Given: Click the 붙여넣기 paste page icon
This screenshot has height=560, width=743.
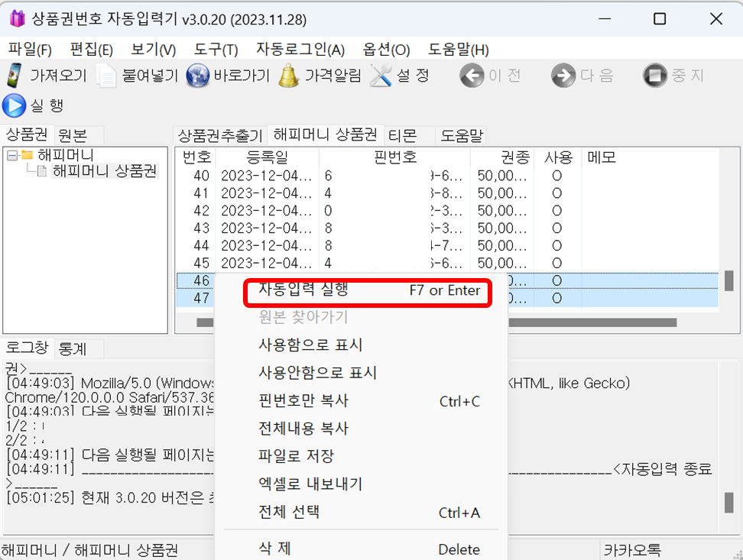Looking at the screenshot, I should (x=106, y=76).
